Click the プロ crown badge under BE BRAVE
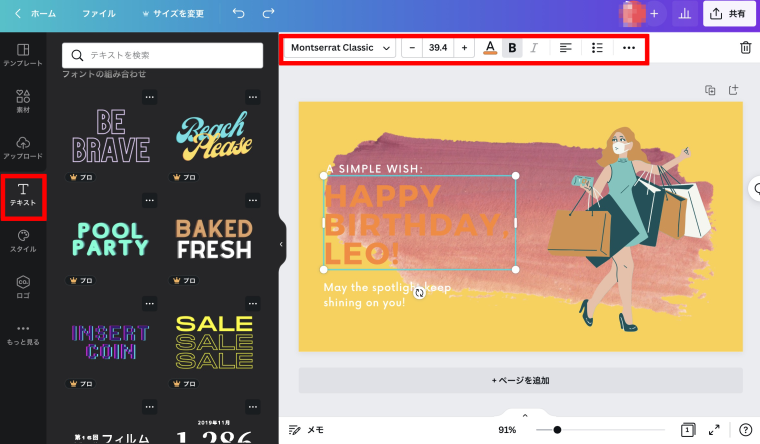760x444 pixels. (x=81, y=177)
